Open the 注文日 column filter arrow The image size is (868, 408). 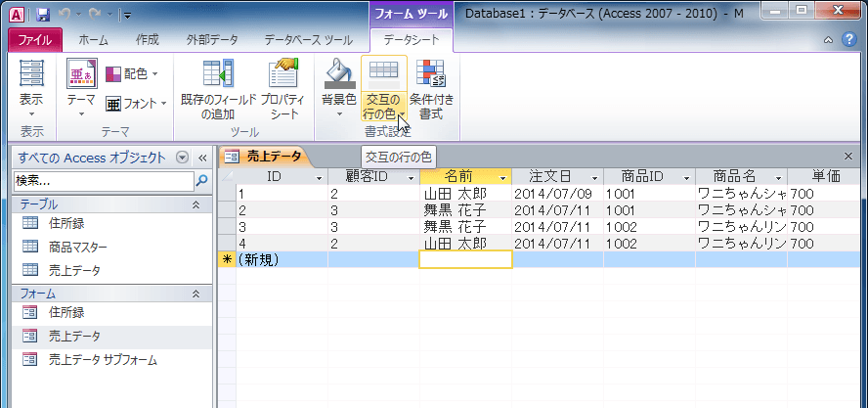point(594,178)
